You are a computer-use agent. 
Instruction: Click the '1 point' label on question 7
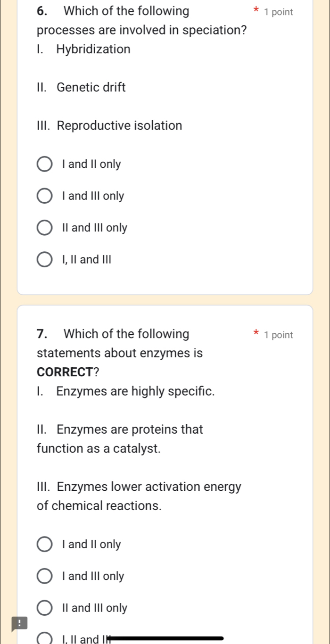279,335
